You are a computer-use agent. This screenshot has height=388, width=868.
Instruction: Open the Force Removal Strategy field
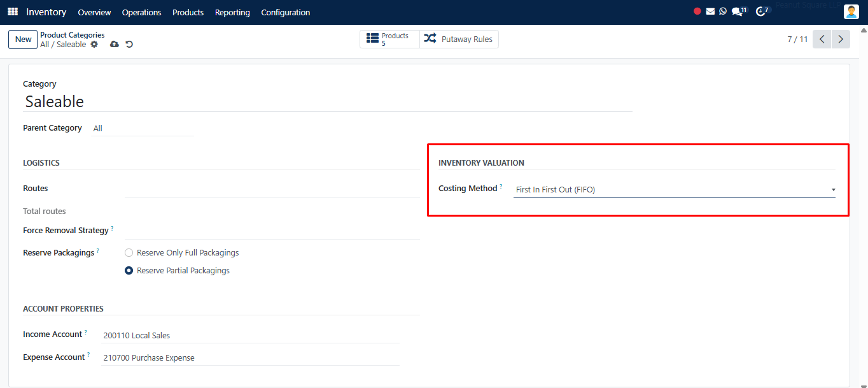tap(272, 231)
